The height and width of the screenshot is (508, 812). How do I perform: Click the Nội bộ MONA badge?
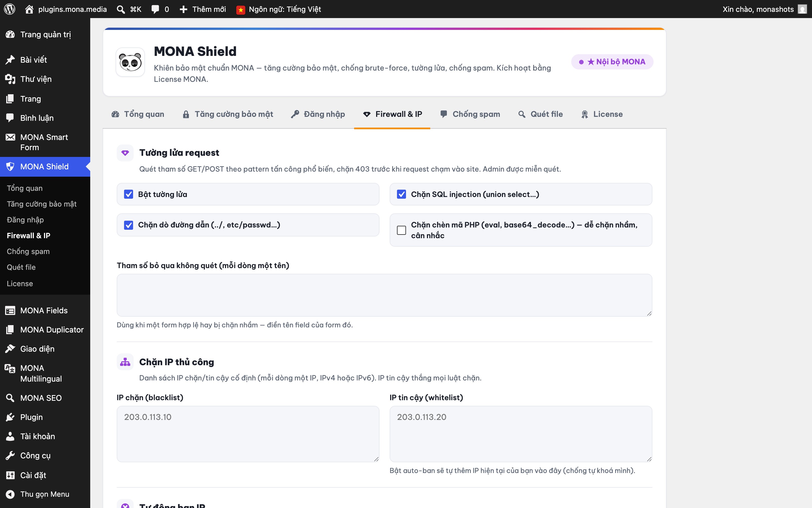[612, 62]
